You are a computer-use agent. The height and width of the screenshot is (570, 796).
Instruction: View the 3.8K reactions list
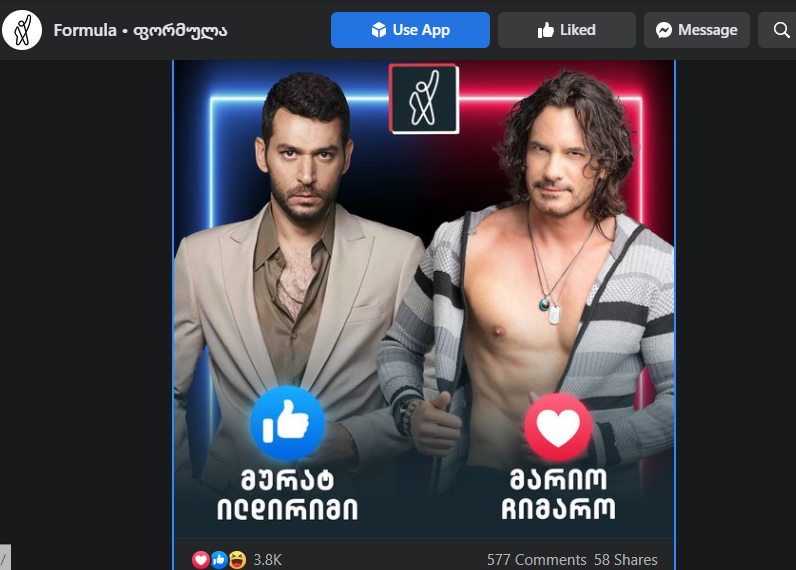(268, 560)
